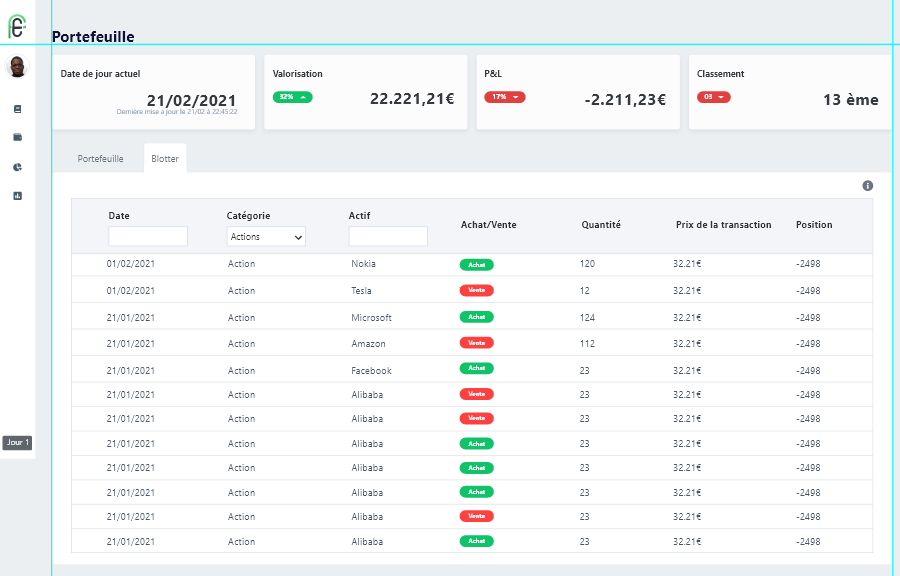The width and height of the screenshot is (900, 576).
Task: Switch to the Portefeuille tab
Action: coord(100,159)
